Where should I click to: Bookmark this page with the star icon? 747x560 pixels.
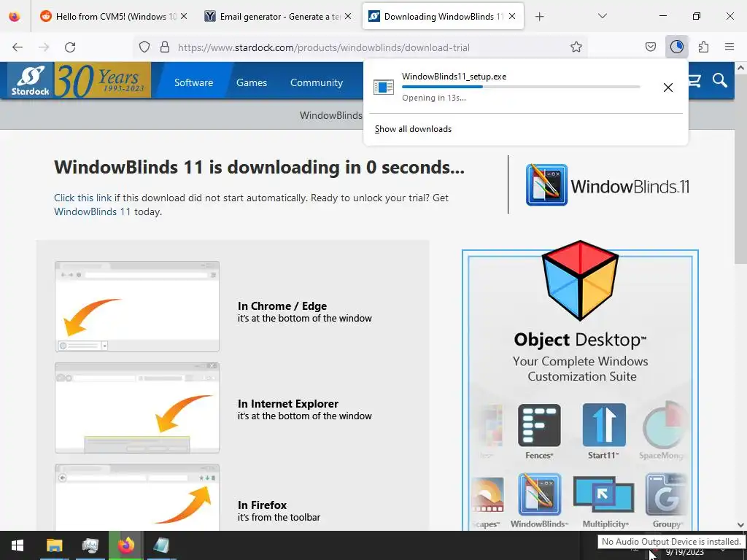point(576,47)
